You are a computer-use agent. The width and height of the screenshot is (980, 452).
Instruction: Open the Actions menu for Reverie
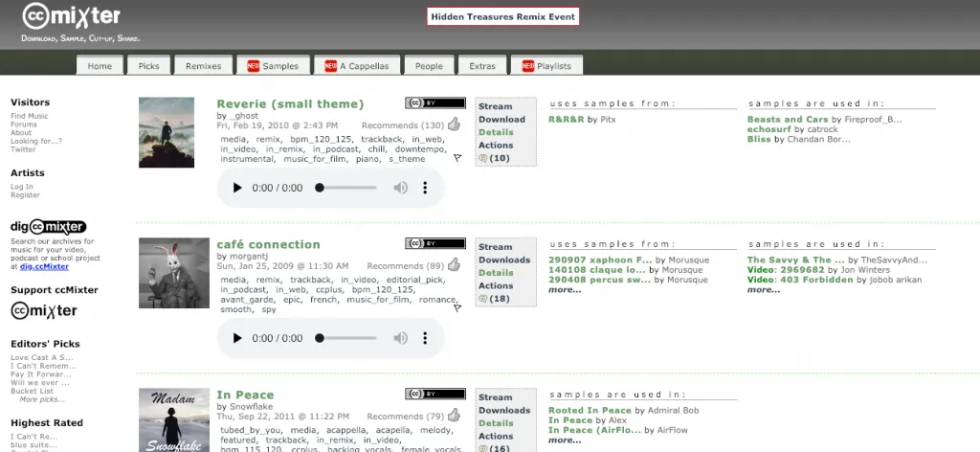point(496,145)
